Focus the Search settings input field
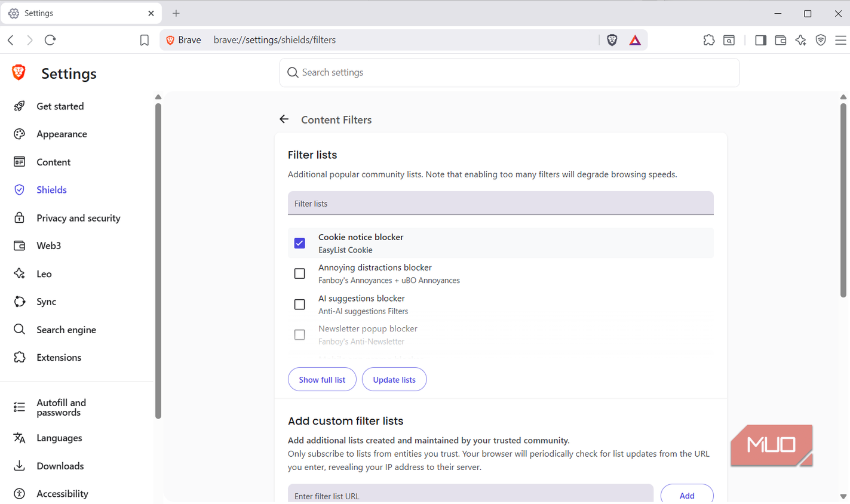Image resolution: width=850 pixels, height=504 pixels. (x=510, y=72)
